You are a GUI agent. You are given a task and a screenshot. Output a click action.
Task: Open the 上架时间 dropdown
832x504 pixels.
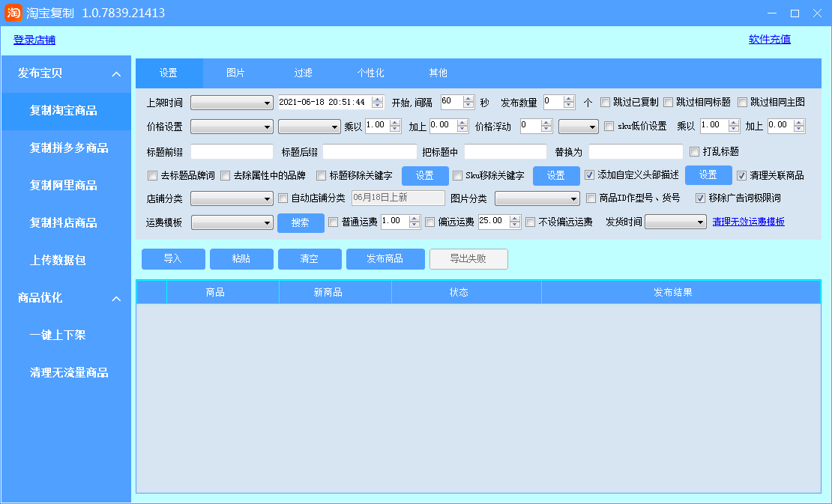(232, 103)
